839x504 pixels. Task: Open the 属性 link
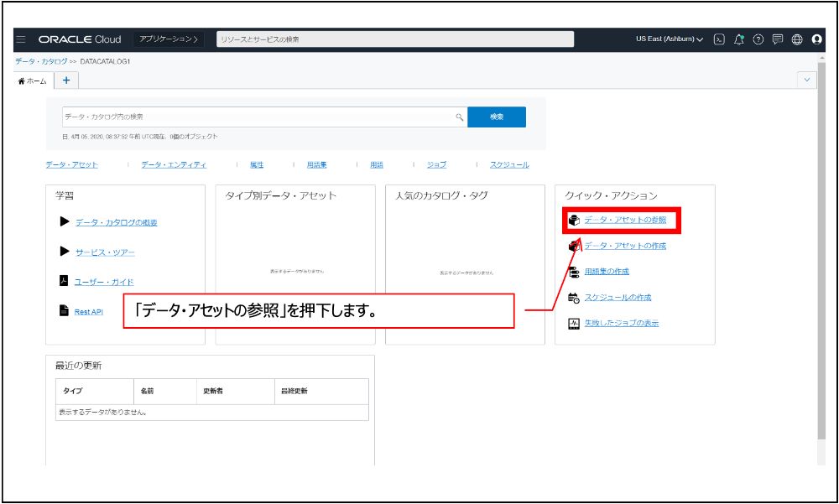click(x=257, y=165)
